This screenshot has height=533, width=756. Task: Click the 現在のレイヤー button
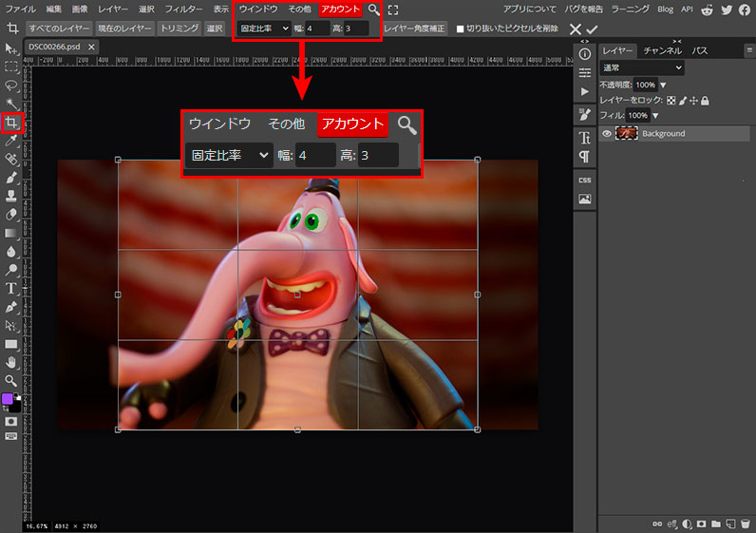(124, 29)
